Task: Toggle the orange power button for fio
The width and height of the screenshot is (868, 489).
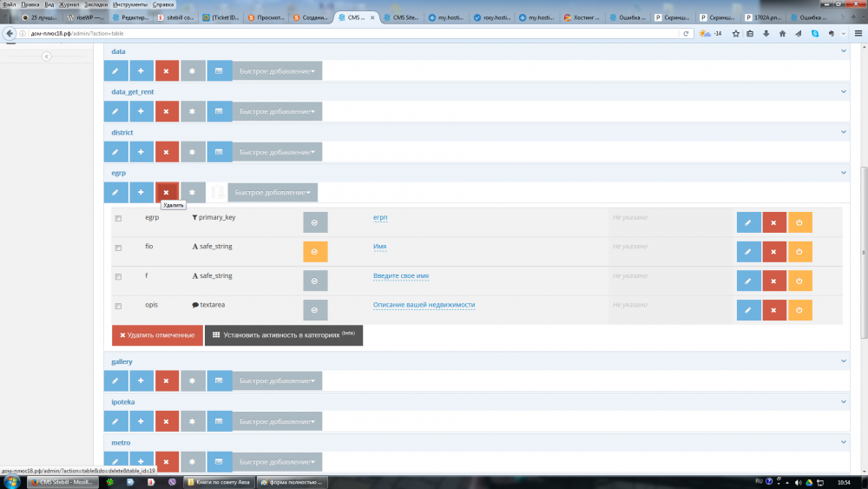Action: coord(800,251)
